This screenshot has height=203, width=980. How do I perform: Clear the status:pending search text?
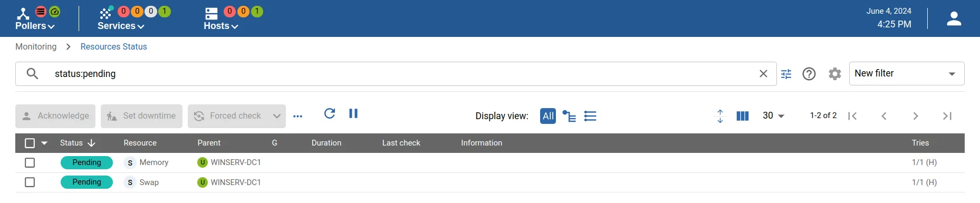pyautogui.click(x=763, y=74)
